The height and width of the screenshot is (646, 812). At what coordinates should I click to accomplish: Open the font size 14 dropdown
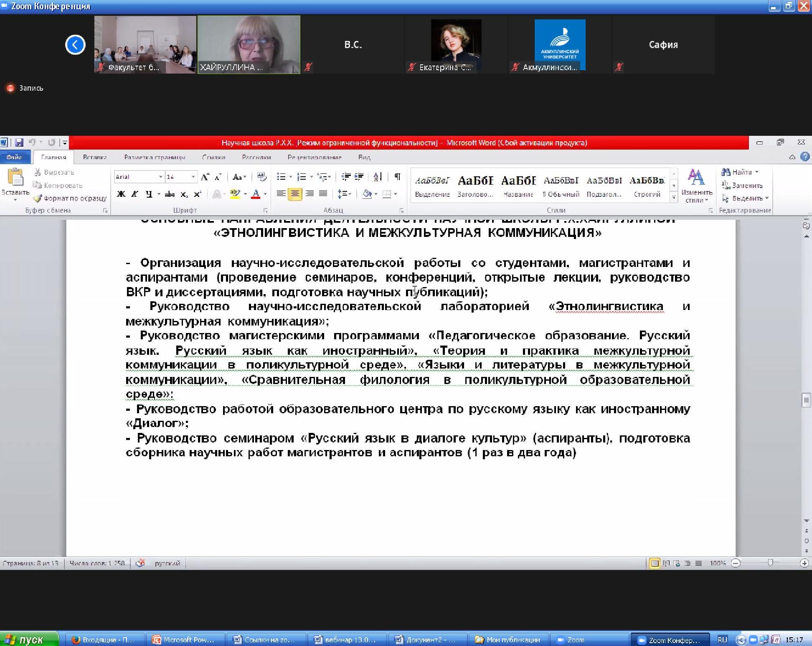(193, 177)
